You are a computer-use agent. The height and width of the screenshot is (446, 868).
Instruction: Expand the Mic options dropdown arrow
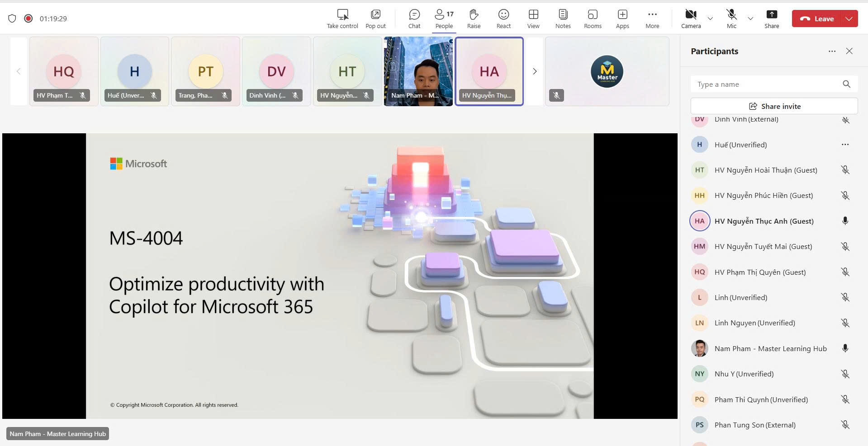tap(750, 19)
